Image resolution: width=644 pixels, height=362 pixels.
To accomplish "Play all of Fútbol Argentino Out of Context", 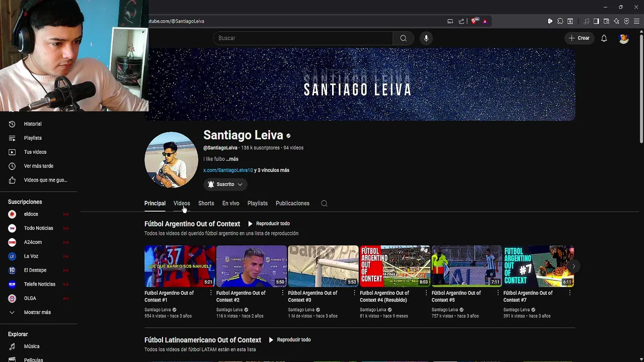I will 269,224.
